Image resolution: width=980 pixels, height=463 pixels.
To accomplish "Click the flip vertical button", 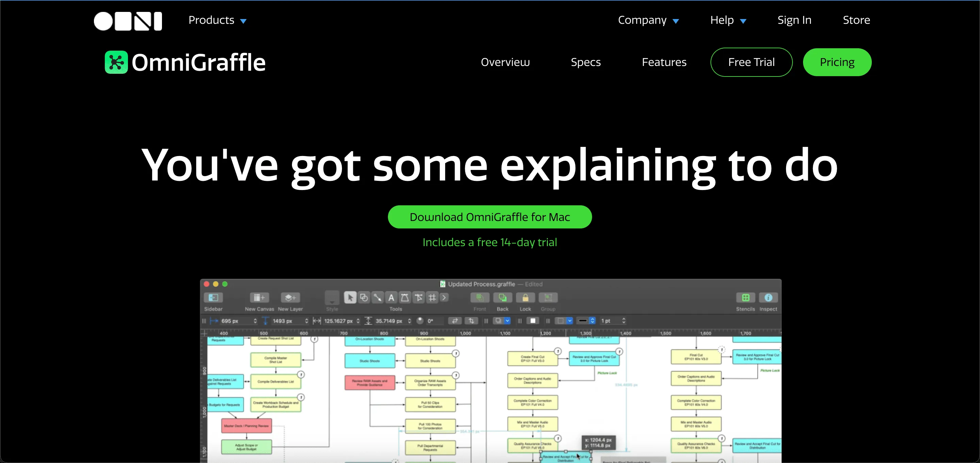I will pyautogui.click(x=471, y=321).
